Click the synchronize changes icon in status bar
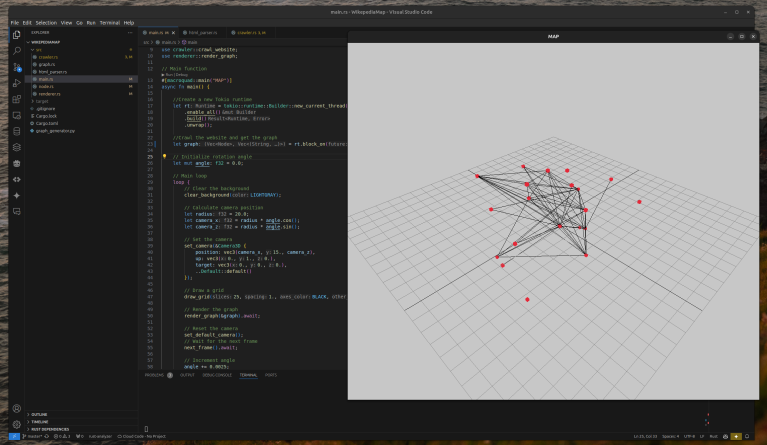The image size is (767, 445). [x=47, y=436]
